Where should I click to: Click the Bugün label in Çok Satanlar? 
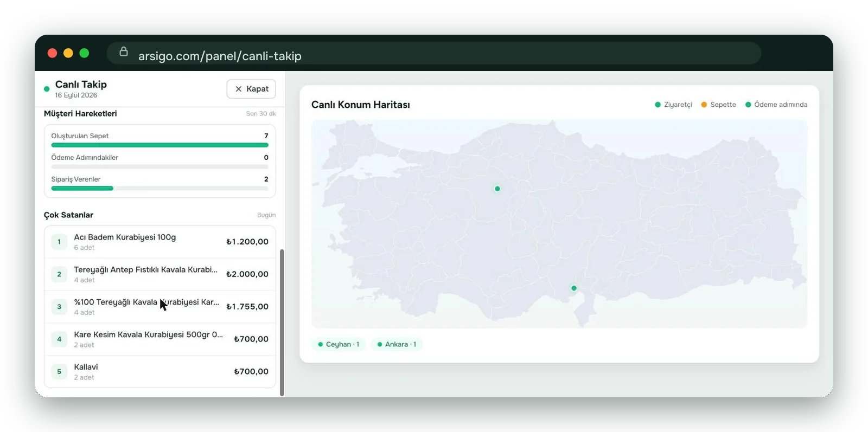(x=266, y=215)
